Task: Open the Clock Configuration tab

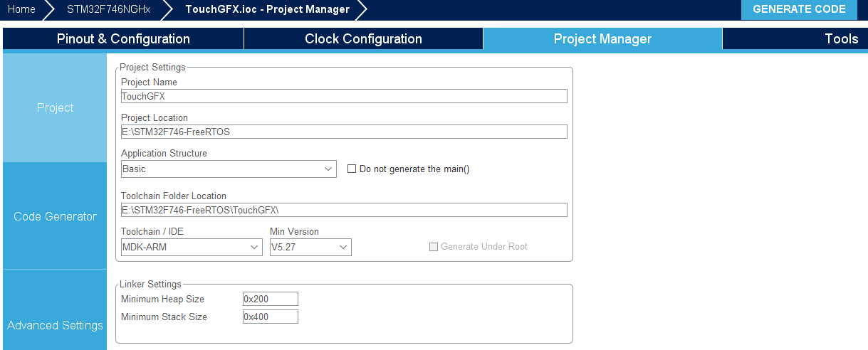Action: pos(363,39)
